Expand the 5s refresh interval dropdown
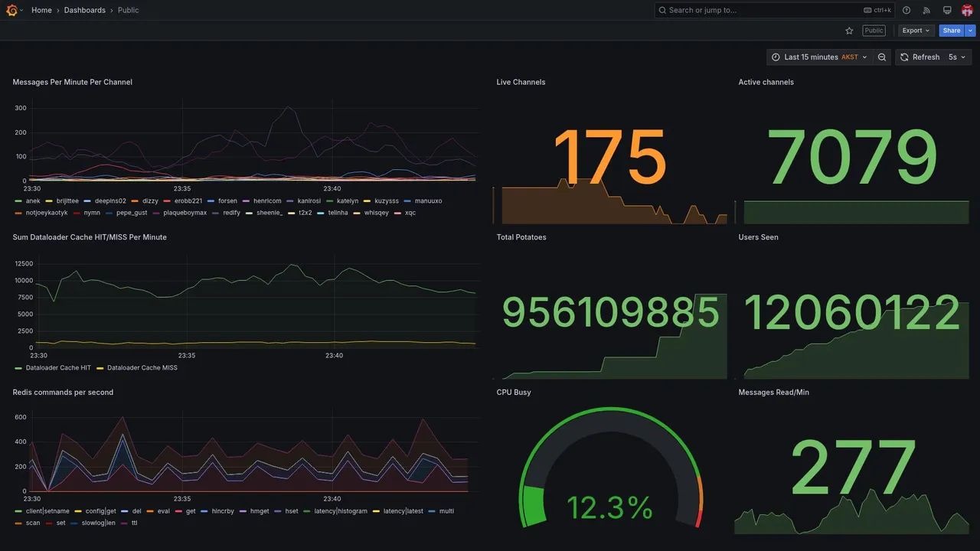Viewport: 980px width, 551px height. click(957, 57)
